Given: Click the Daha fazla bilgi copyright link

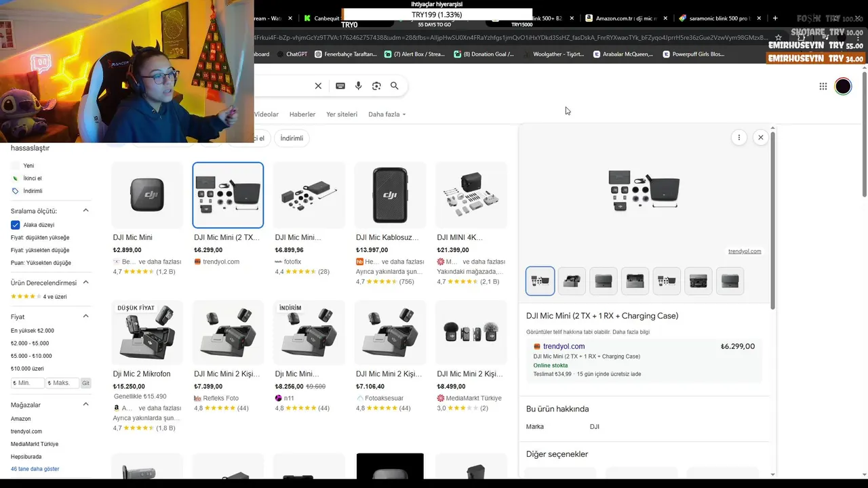Looking at the screenshot, I should click(631, 332).
